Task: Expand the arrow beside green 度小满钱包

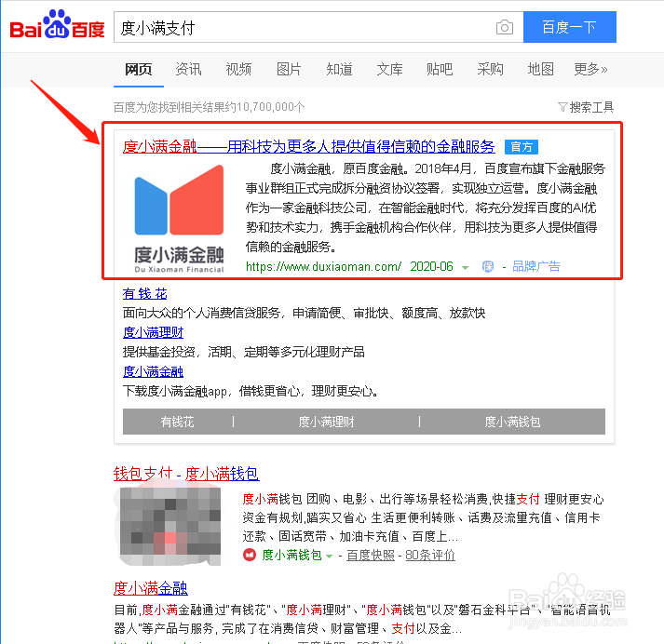Action: [x=329, y=556]
